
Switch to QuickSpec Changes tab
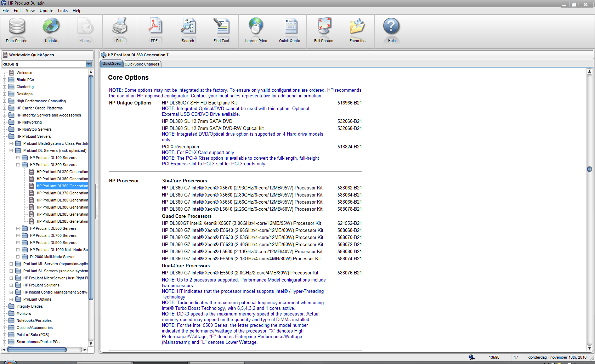point(142,64)
